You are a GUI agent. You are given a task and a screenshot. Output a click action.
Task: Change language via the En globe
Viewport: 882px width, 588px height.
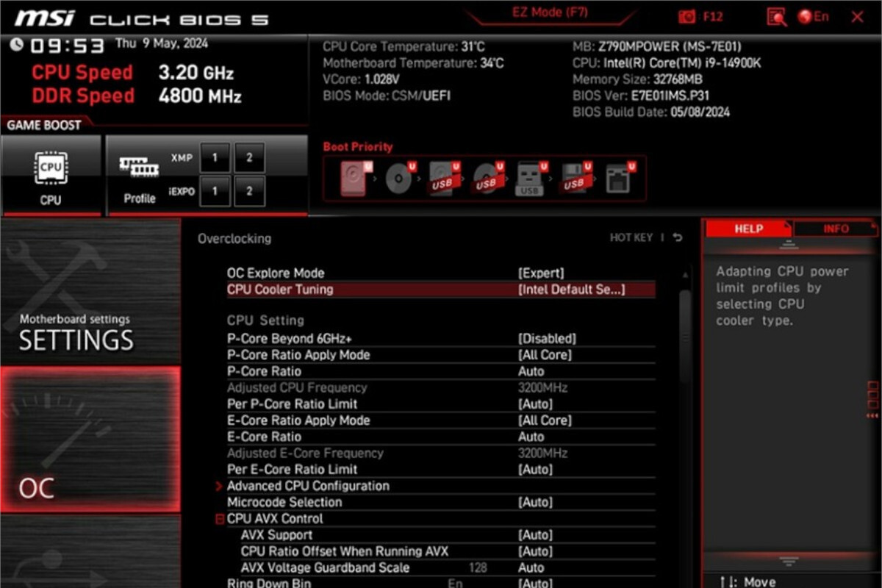tap(813, 17)
